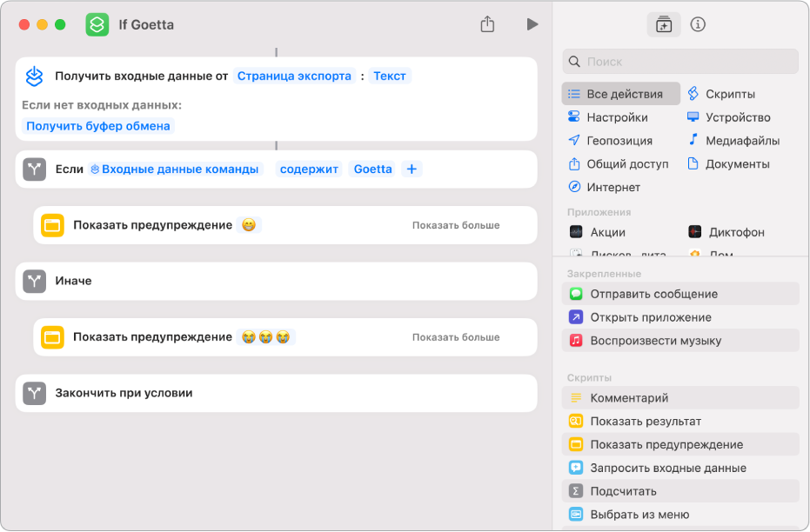Add the Отправить сообщение action

653,294
